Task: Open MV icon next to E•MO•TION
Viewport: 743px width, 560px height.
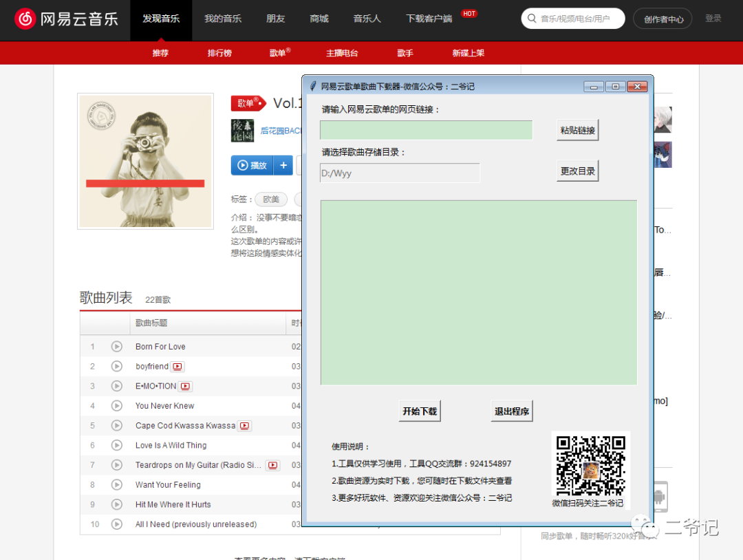Action: click(186, 387)
